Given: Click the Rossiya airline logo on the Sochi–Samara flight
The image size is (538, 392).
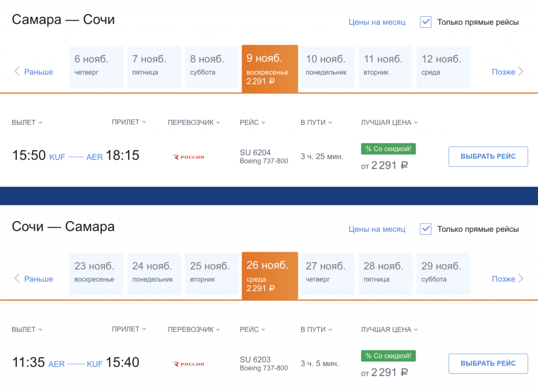Looking at the screenshot, I should click(x=189, y=364).
